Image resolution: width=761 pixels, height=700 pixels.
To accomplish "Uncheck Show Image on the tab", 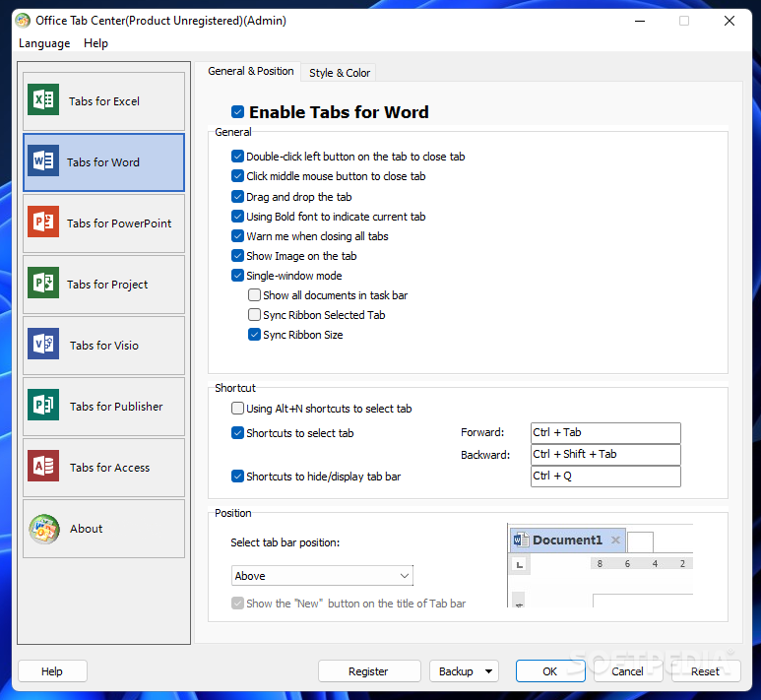I will pos(238,256).
